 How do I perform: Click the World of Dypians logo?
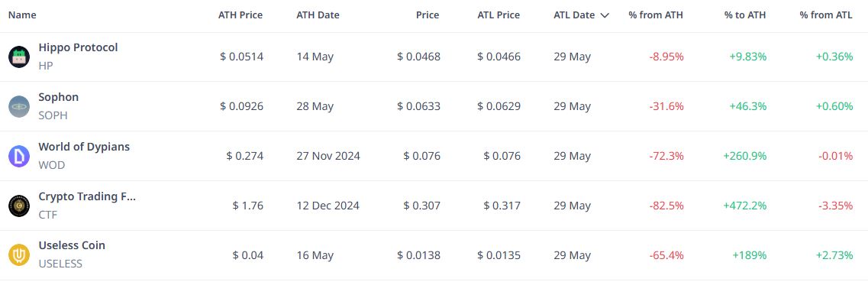tap(19, 156)
